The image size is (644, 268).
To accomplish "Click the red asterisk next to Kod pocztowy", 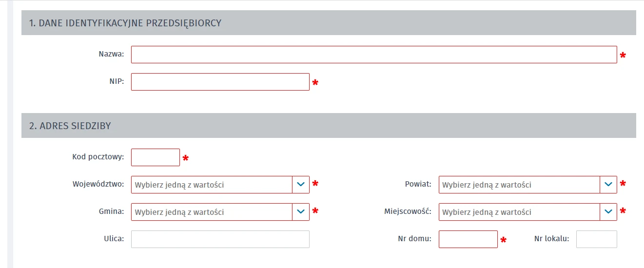I will coord(186,158).
